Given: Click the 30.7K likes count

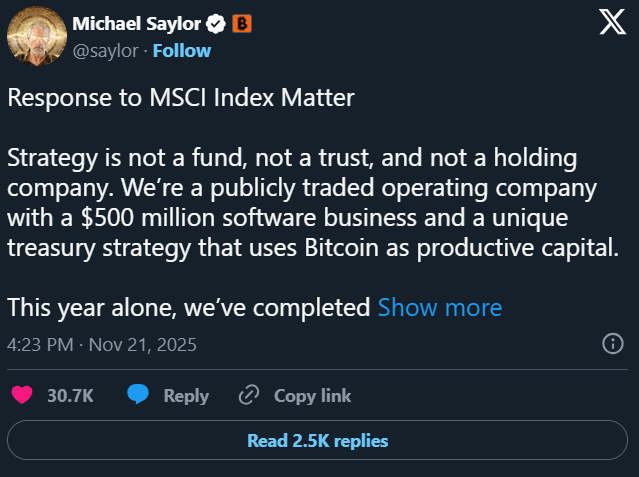Looking at the screenshot, I should (70, 396).
